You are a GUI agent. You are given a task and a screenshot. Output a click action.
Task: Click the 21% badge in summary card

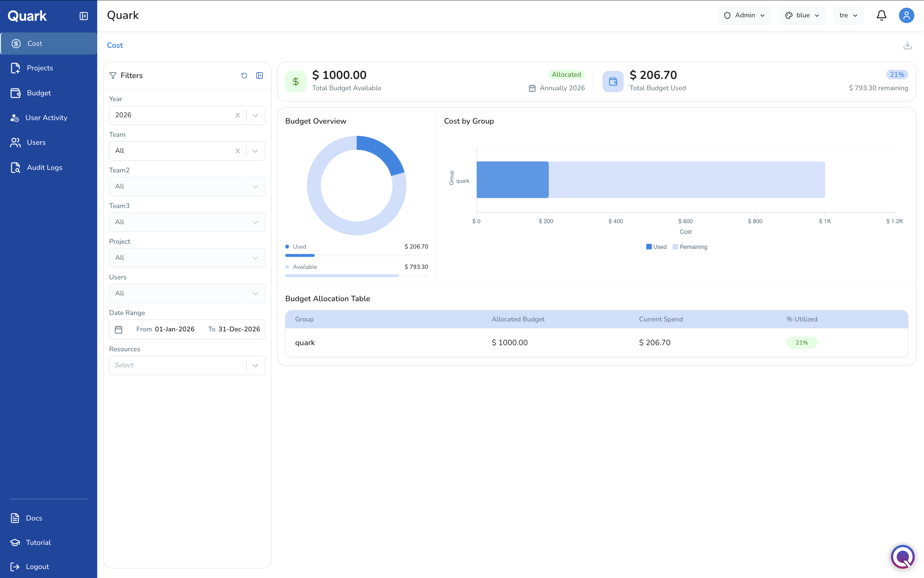pyautogui.click(x=897, y=74)
